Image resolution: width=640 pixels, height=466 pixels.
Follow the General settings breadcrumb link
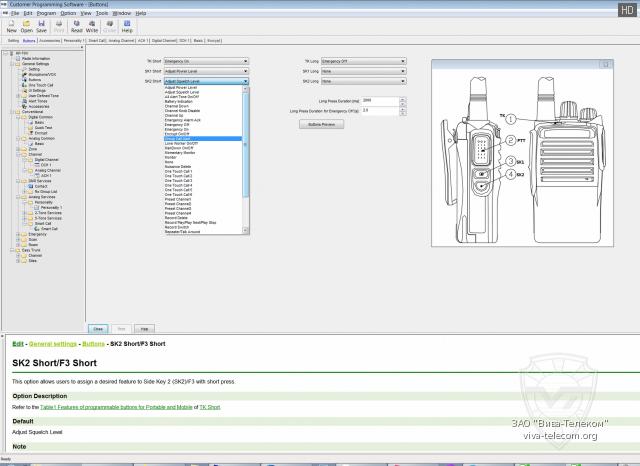tap(51, 343)
